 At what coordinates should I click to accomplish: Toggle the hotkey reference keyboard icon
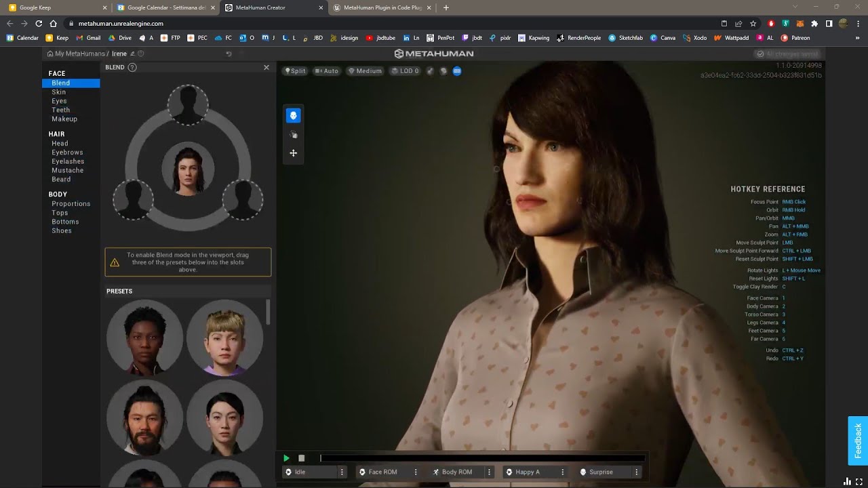pyautogui.click(x=457, y=70)
